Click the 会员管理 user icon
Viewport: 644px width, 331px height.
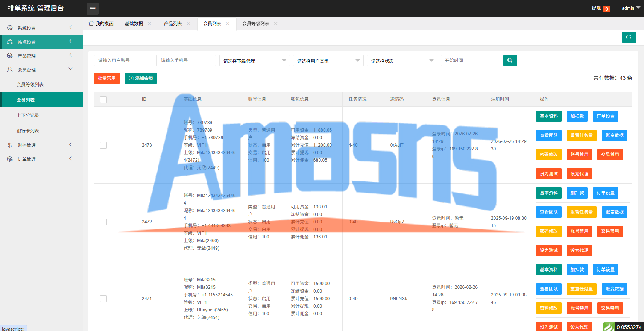coord(10,70)
